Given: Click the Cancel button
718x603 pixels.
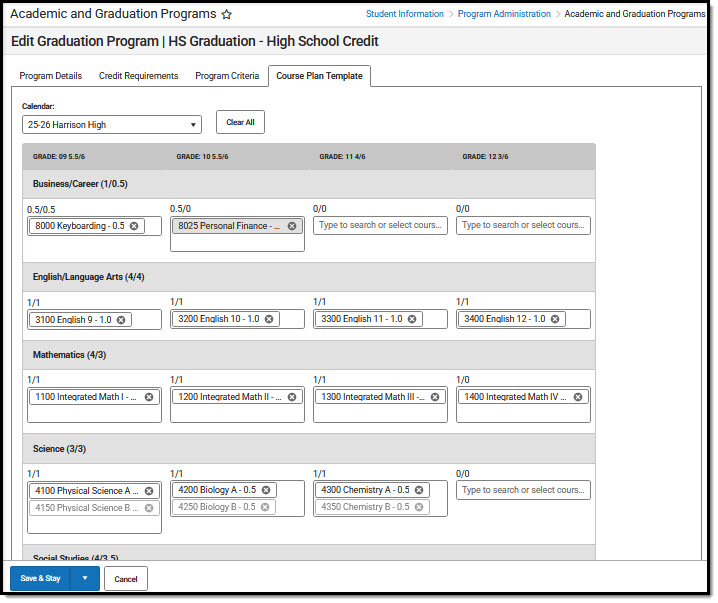Looking at the screenshot, I should (126, 579).
